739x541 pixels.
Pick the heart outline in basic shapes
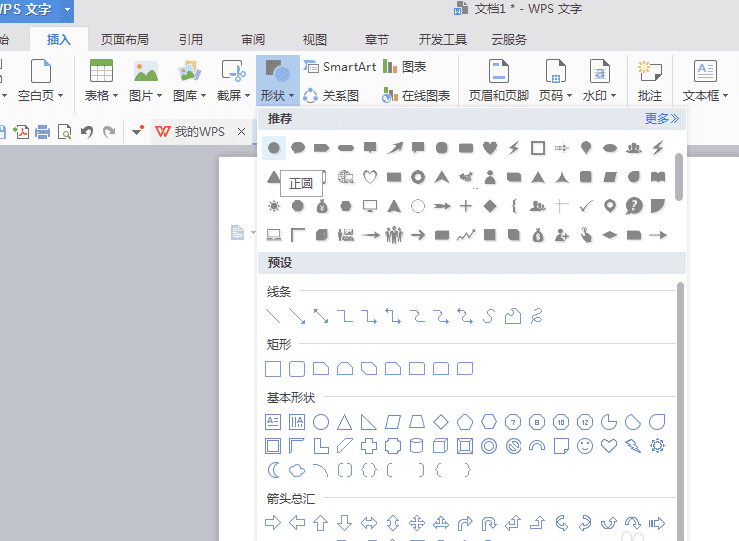point(609,445)
